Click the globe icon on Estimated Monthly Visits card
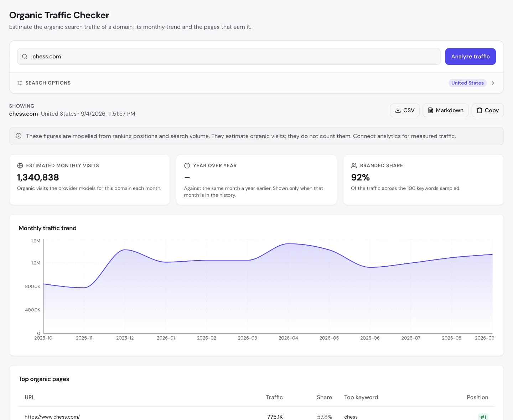 pos(20,166)
